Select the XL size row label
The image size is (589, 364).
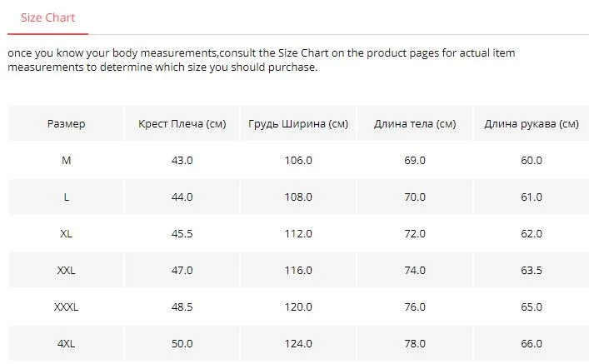click(x=66, y=234)
